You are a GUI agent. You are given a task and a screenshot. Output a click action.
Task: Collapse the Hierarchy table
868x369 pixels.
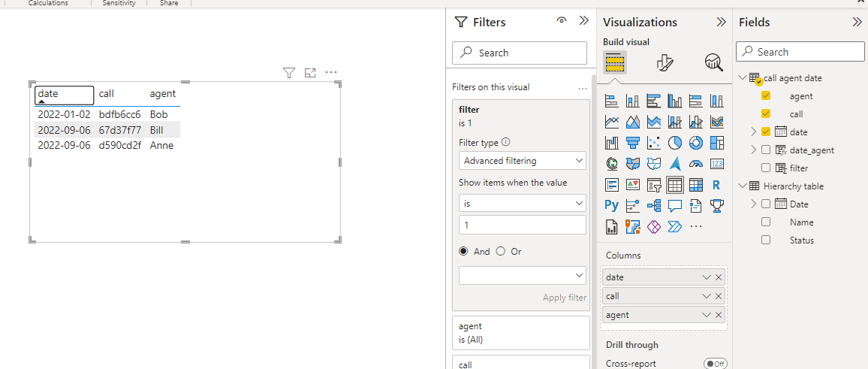point(743,186)
